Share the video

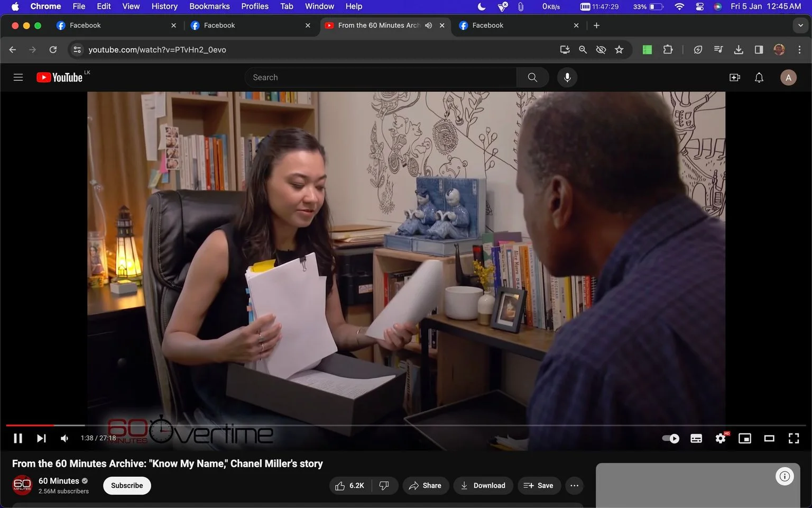[x=426, y=485]
